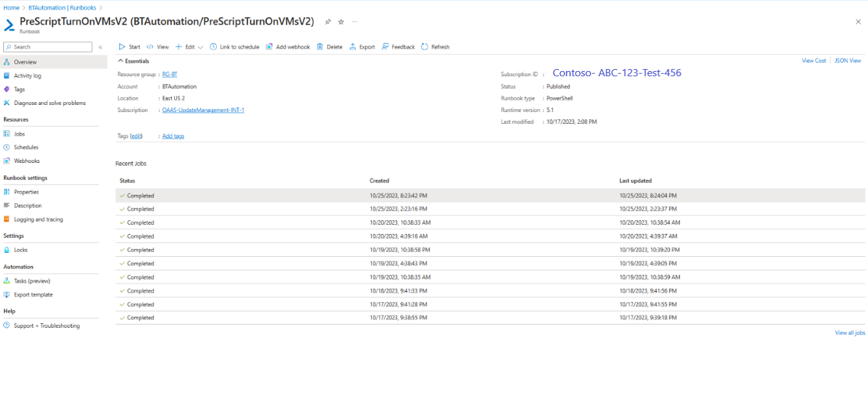
Task: Open the more options ellipsis in title
Action: (x=355, y=22)
